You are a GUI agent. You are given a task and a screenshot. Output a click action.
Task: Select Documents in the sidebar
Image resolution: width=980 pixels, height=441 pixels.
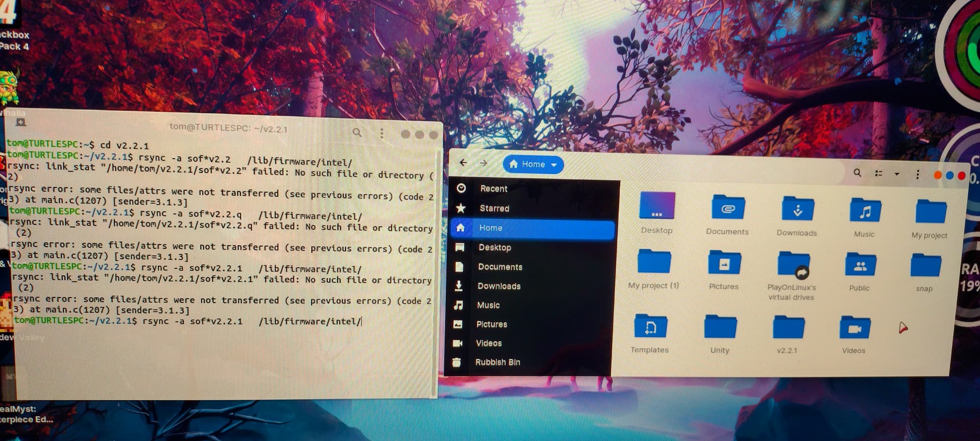tap(531, 267)
